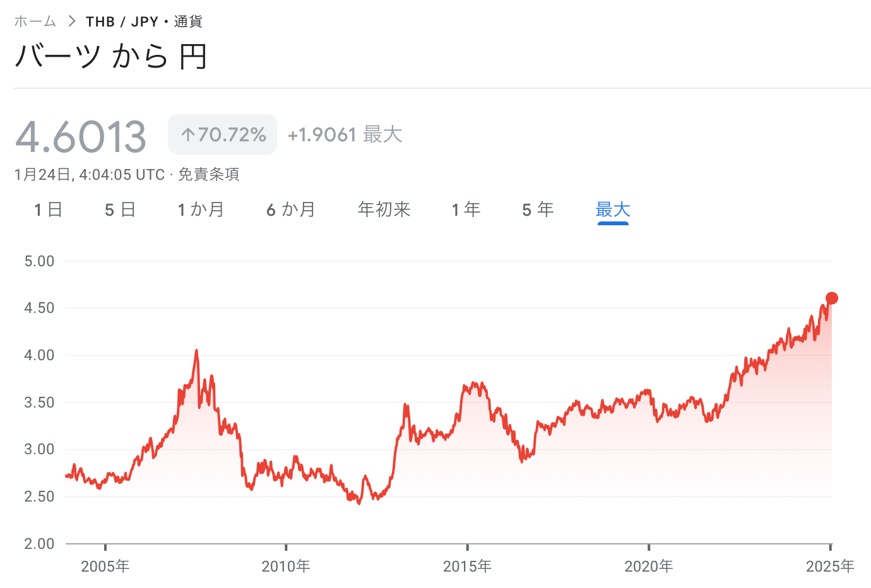Open the 年初来 performance view
This screenshot has width=871, height=588.
pos(384,209)
